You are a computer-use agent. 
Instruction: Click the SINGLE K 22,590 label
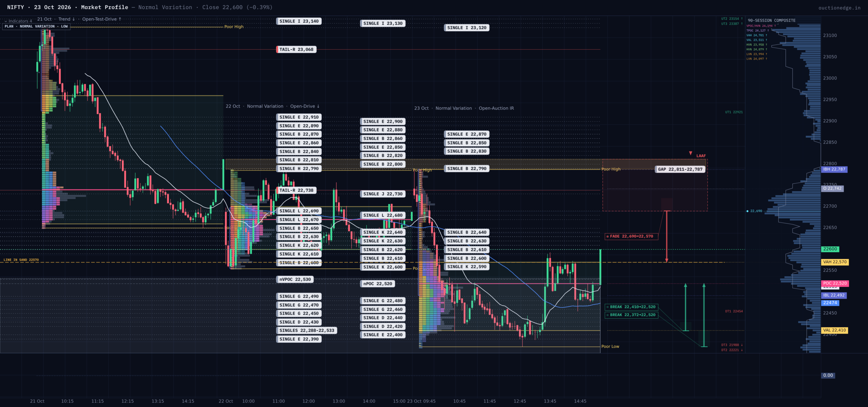pyautogui.click(x=467, y=267)
